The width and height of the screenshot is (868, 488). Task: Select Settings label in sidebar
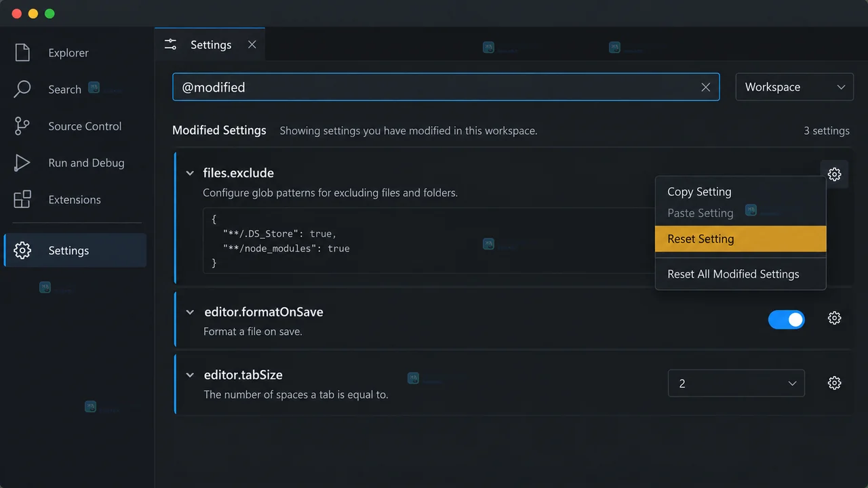tap(68, 251)
